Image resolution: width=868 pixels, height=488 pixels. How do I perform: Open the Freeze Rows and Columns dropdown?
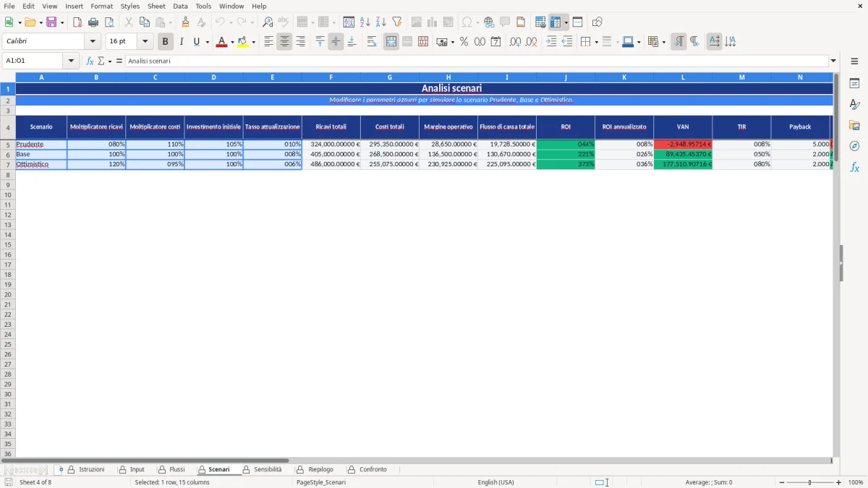pos(566,22)
